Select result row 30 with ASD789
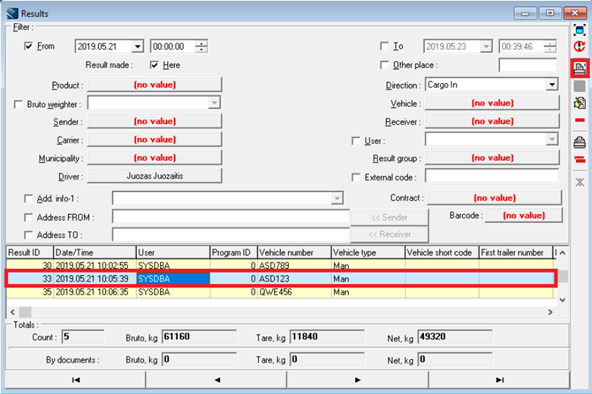This screenshot has width=592, height=394. [x=281, y=265]
